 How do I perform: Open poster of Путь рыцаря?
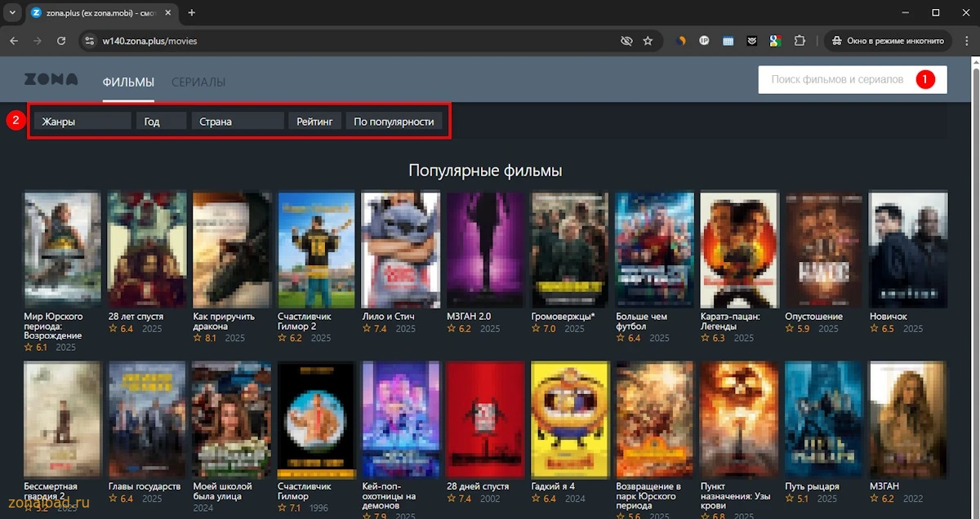[824, 419]
